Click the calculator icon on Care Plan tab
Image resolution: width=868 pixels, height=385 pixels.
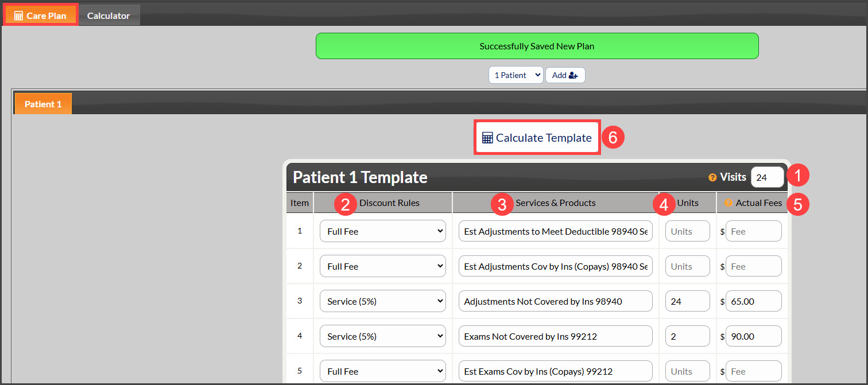(18, 15)
